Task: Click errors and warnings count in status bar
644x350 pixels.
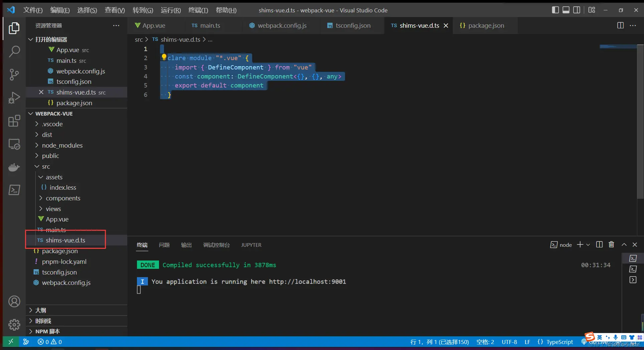Action: (x=50, y=342)
